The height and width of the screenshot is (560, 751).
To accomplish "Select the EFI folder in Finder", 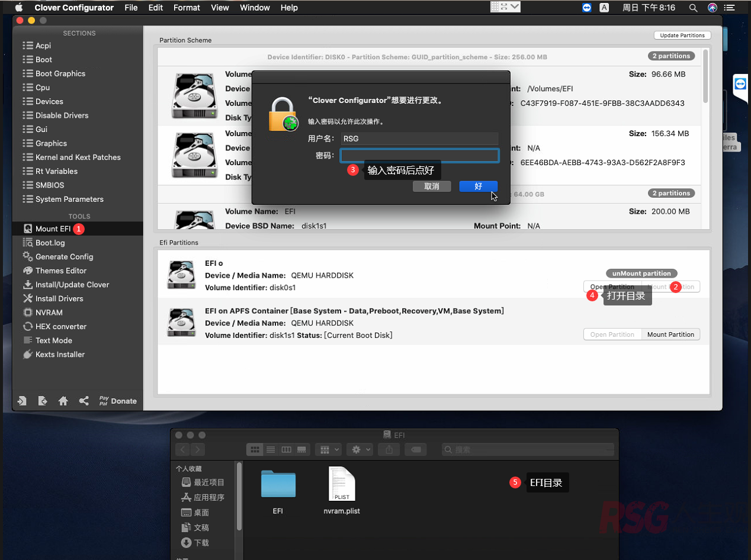I will (278, 491).
